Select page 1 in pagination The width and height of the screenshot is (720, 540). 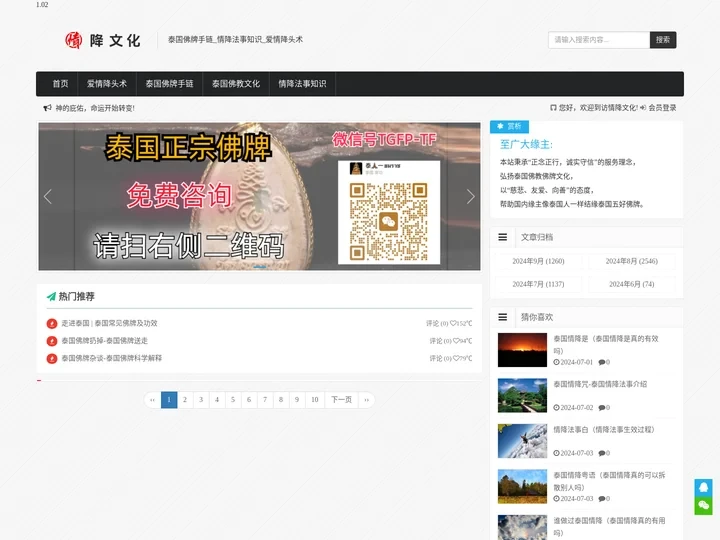[x=169, y=400]
